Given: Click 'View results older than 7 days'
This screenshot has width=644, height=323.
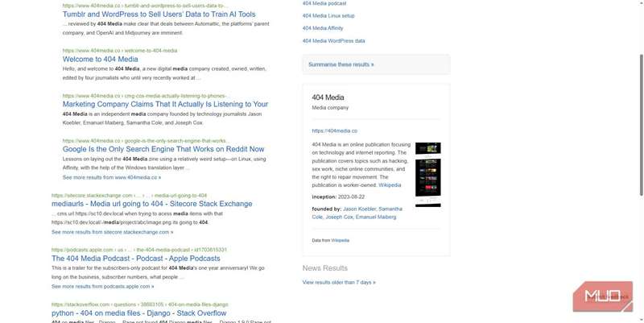Looking at the screenshot, I should (339, 282).
